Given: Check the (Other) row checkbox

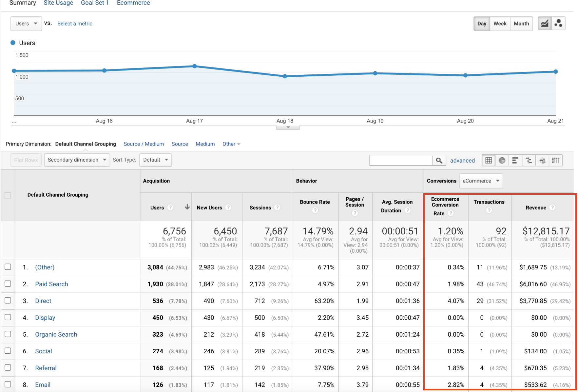Looking at the screenshot, I should 8,267.
